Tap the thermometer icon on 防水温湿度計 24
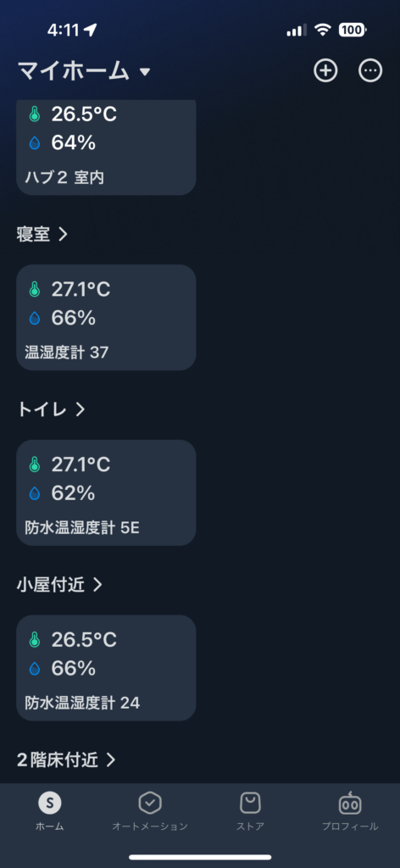 coord(35,639)
